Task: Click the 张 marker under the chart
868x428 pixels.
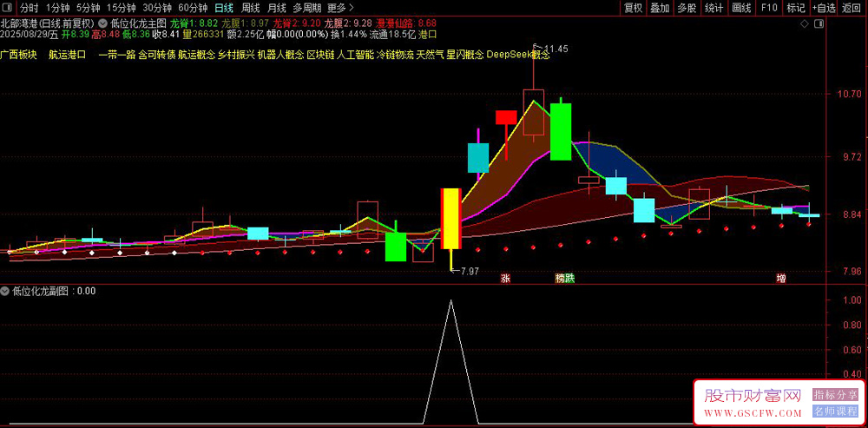Action: 505,279
